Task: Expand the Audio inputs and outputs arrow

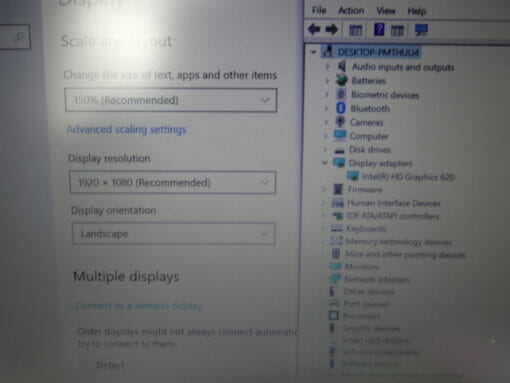Action: (x=327, y=66)
